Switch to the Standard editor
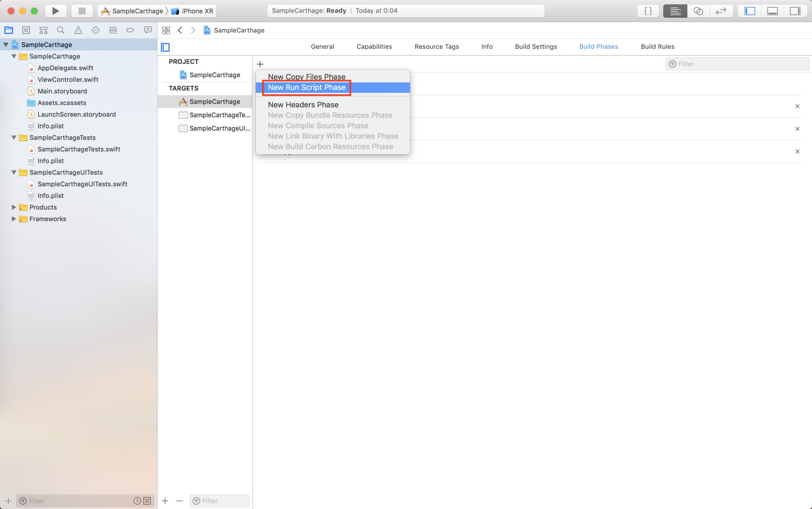812x509 pixels. pos(675,11)
